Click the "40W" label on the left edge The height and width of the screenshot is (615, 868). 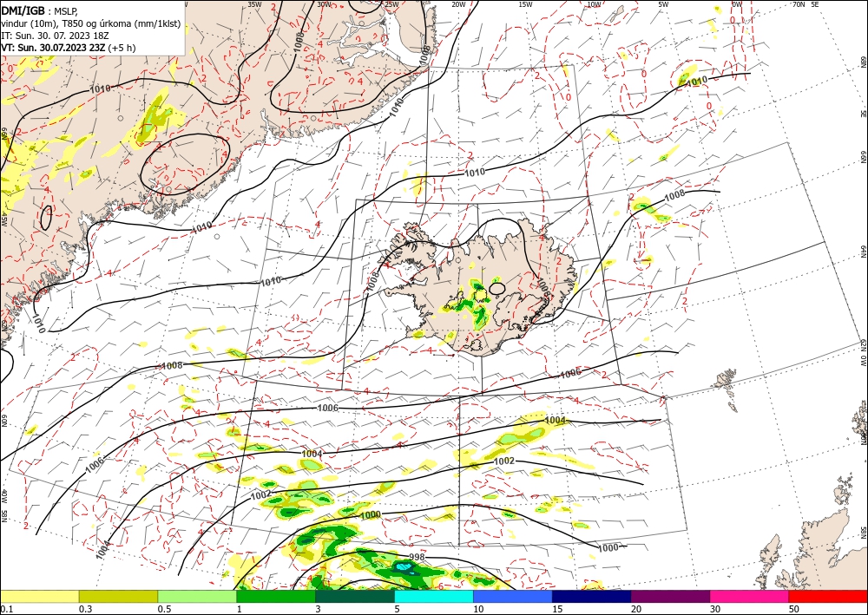pyautogui.click(x=4, y=497)
